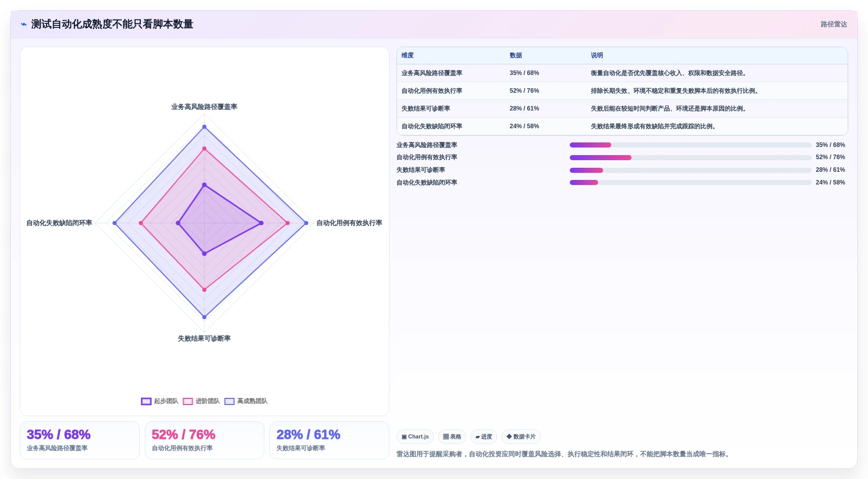Click radar axis label 自动化失败缺陷闭环率
This screenshot has width=868, height=479.
tap(59, 223)
